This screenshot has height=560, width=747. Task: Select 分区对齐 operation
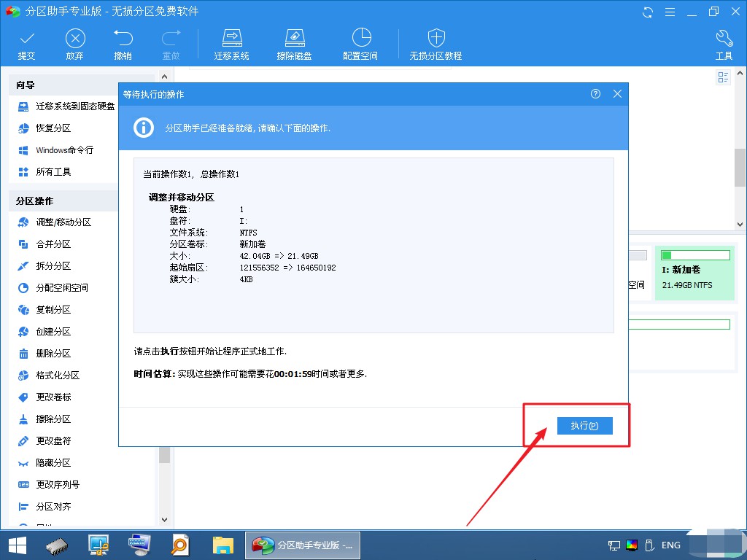[x=44, y=507]
